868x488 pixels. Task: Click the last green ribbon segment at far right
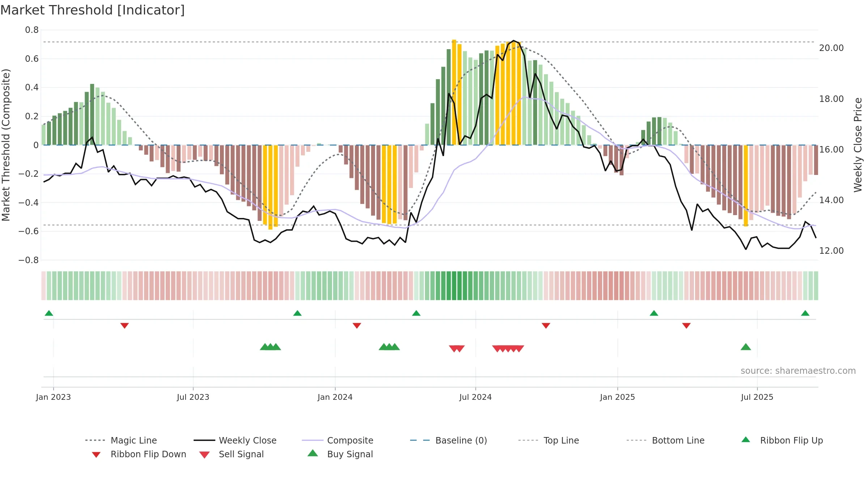point(816,286)
